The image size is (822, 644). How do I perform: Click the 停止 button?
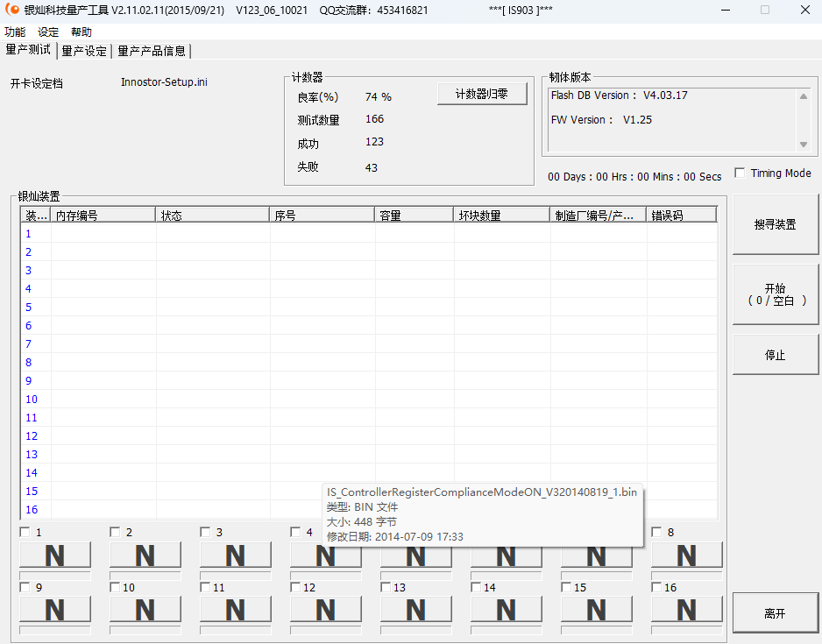[775, 354]
